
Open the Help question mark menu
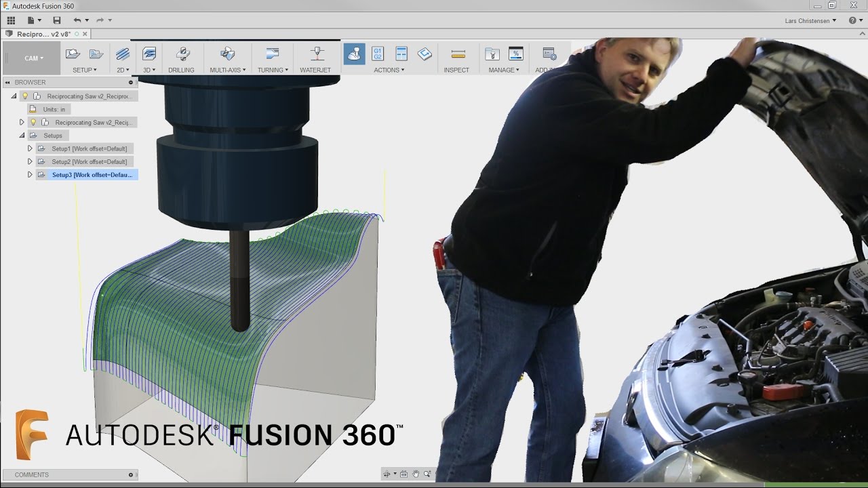click(x=853, y=20)
